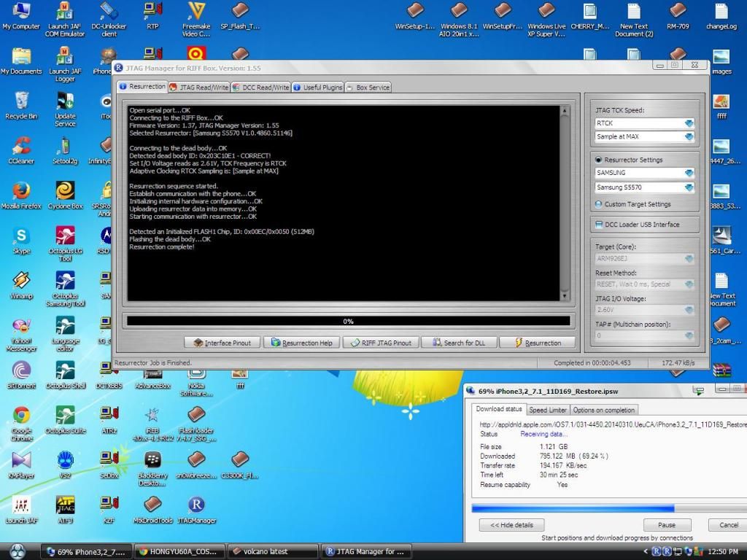
Task: Cancel the ipsw download
Action: tap(728, 525)
